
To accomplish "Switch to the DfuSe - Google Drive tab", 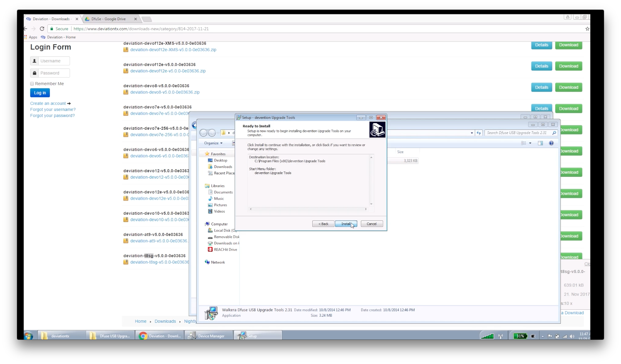I will click(108, 19).
